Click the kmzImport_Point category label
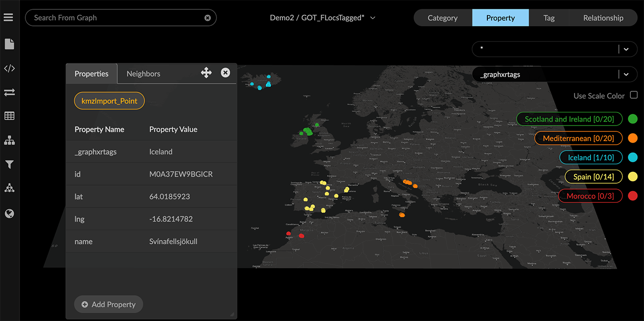Viewport: 644px width, 321px height. click(109, 101)
